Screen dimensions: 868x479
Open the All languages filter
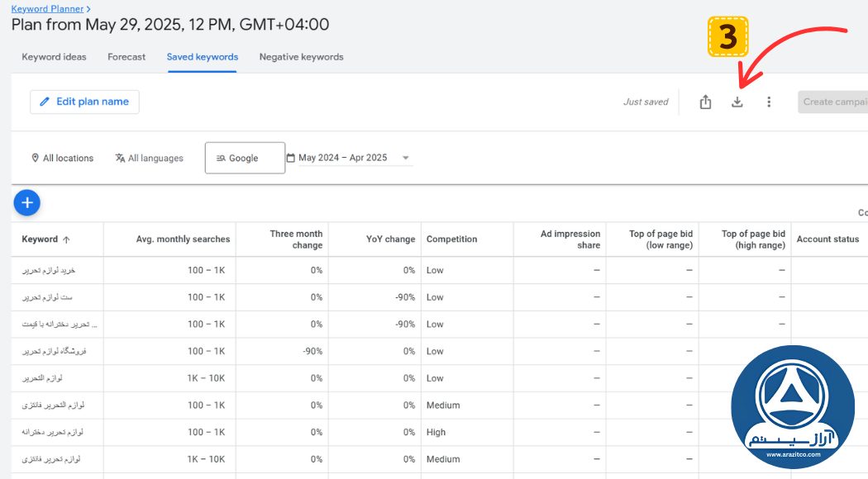[150, 158]
